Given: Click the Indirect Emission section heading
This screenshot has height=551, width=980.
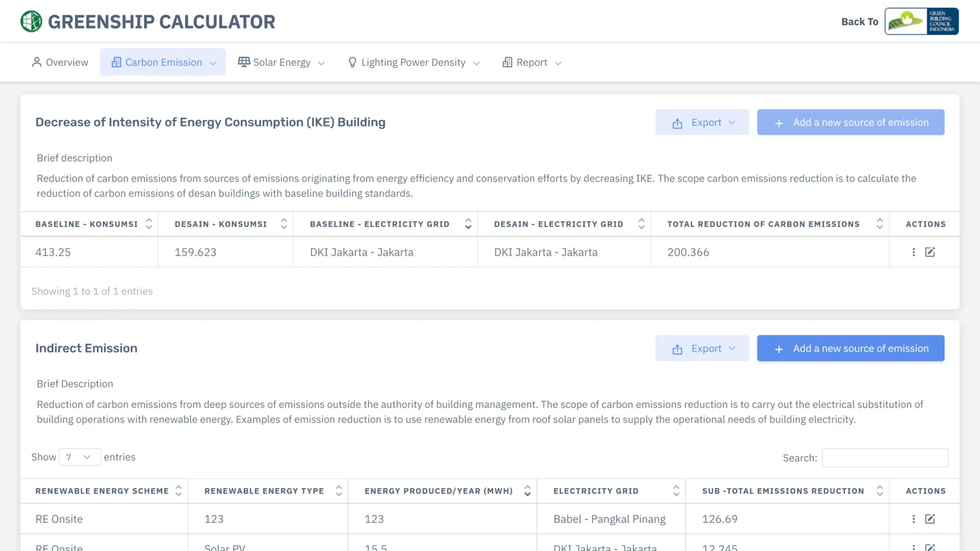Looking at the screenshot, I should 86,348.
